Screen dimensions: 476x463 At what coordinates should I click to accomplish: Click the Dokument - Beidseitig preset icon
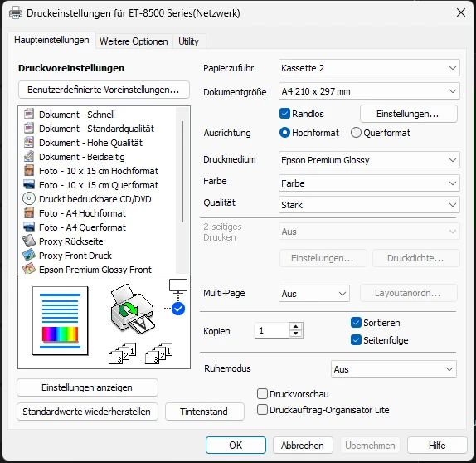pos(29,157)
